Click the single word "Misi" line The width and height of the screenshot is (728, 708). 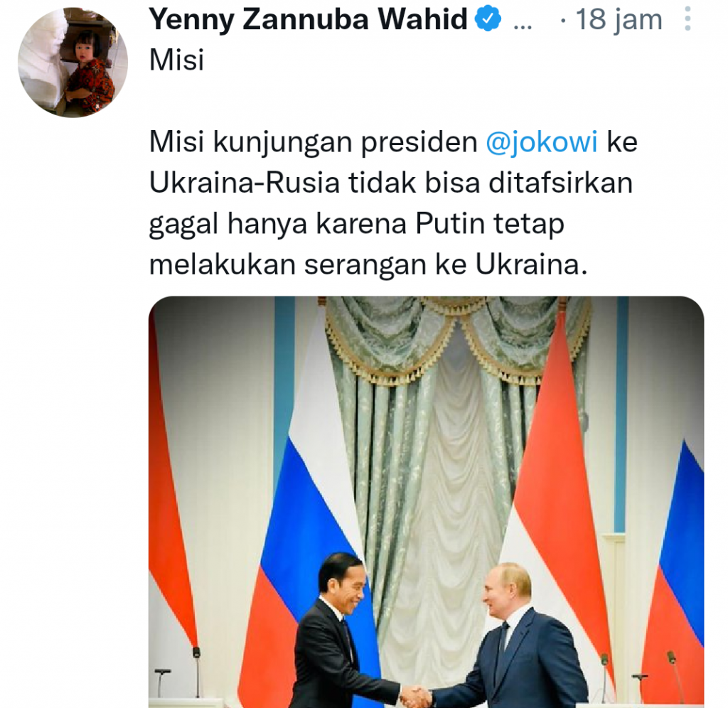(177, 60)
